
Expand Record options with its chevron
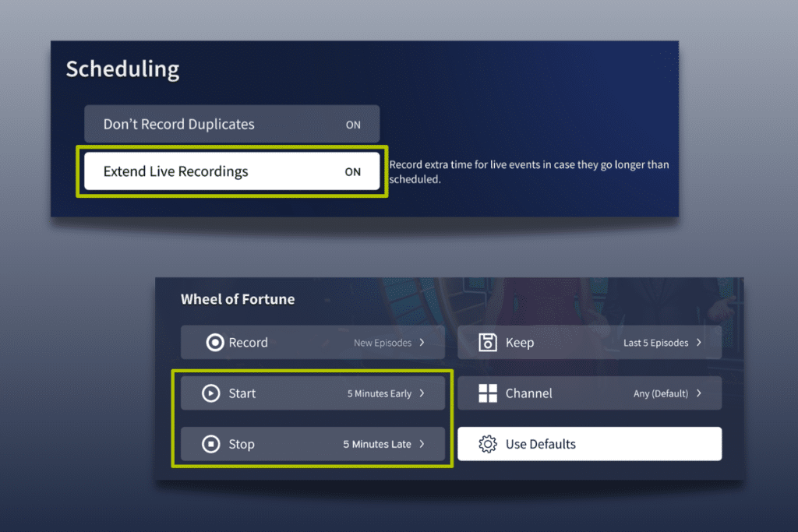[x=422, y=343]
